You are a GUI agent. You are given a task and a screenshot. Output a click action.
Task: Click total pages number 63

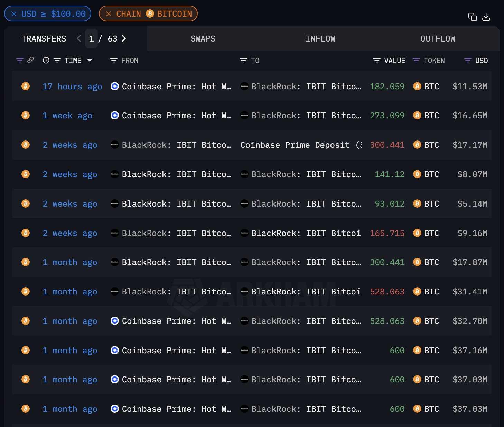point(112,38)
